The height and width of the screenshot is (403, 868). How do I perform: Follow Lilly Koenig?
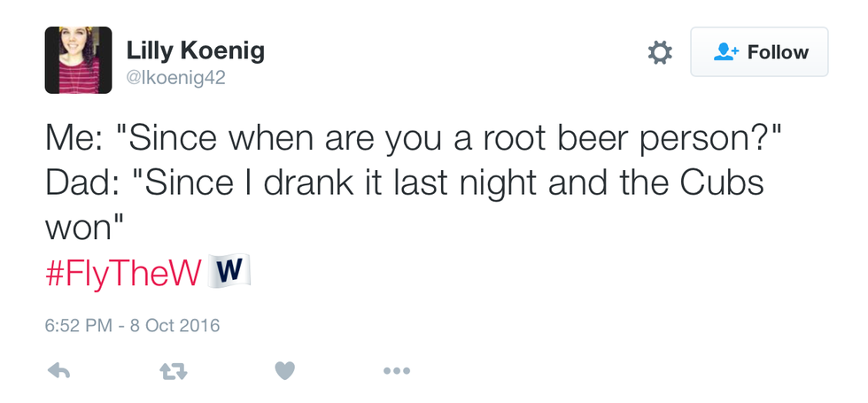point(759,53)
